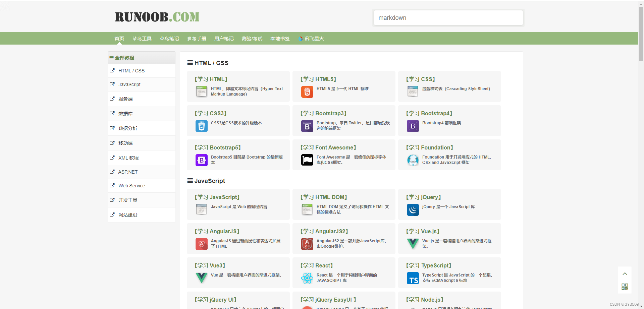This screenshot has height=309, width=644.
Task: Open the 菜鸟工具 nav item
Action: (142, 39)
